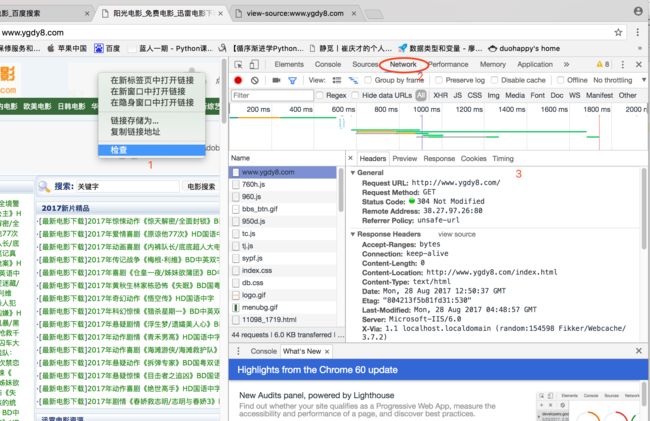Screen dimensions: 650x421
Task: Open the console drawer three-dot menu
Action: [x=238, y=351]
